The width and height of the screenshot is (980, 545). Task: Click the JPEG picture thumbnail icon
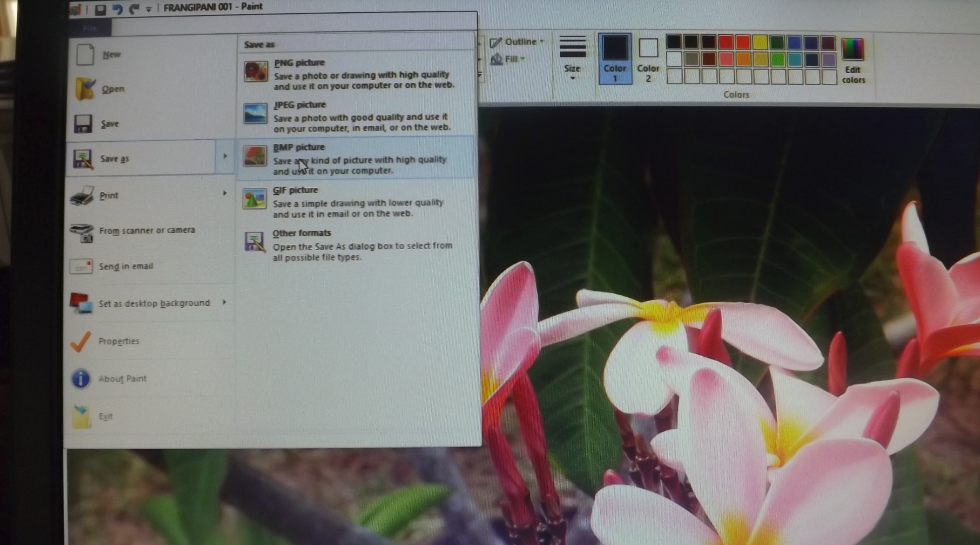(x=255, y=114)
